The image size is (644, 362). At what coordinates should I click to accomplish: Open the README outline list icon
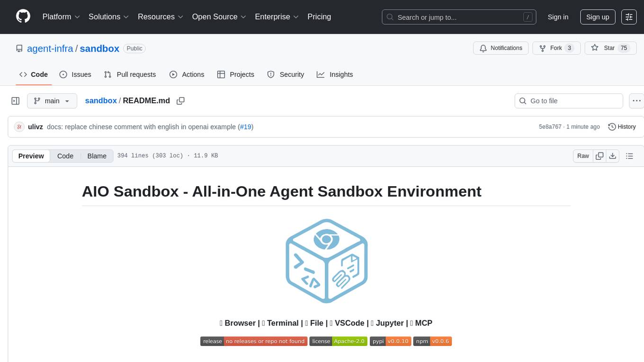pyautogui.click(x=629, y=156)
